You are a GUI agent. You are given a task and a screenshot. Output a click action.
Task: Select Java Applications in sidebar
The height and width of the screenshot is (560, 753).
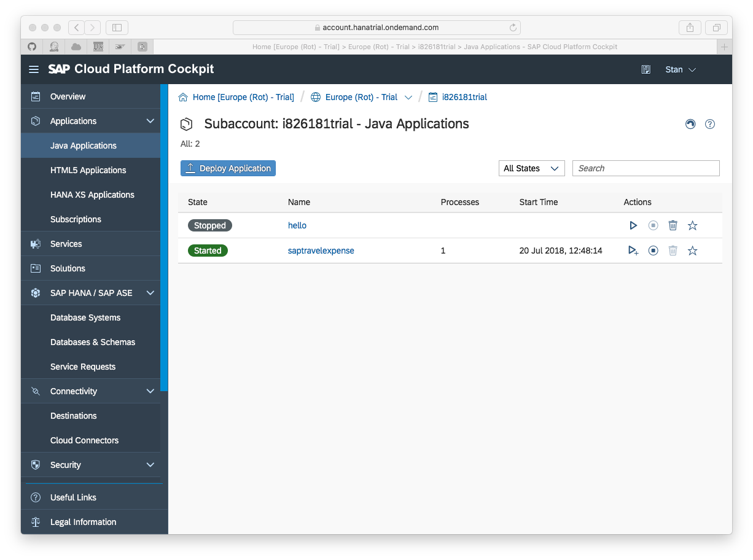[x=90, y=146]
